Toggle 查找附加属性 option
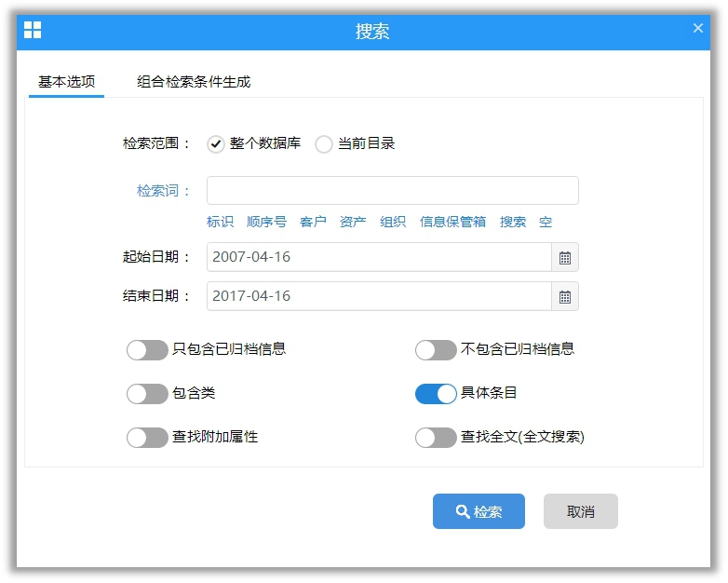Screen dimensions: 728x583 (x=147, y=438)
